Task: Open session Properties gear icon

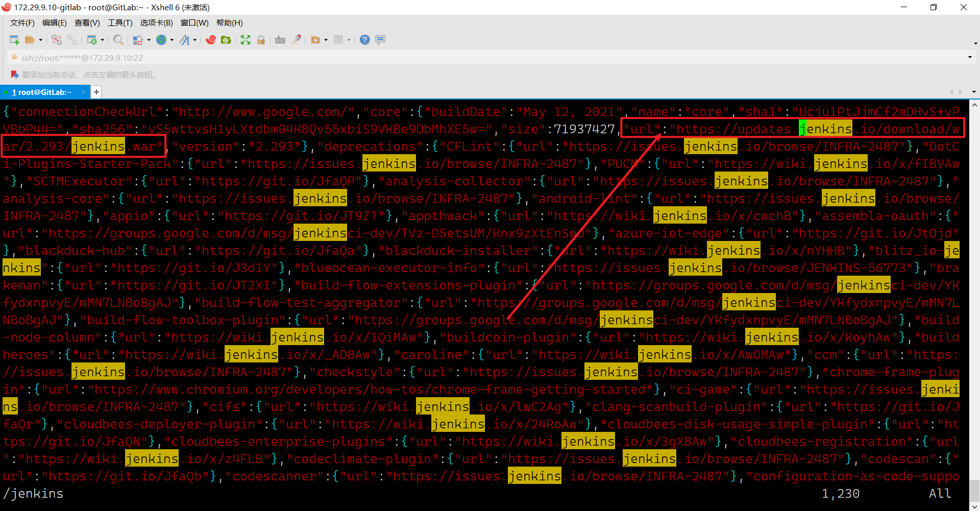Action: tap(92, 40)
